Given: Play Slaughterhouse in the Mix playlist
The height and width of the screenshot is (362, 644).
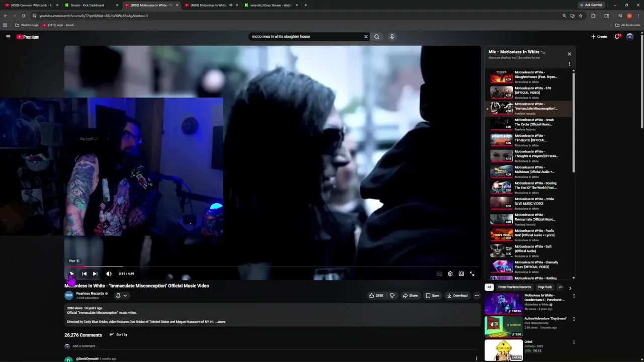Looking at the screenshot, I should tap(530, 76).
